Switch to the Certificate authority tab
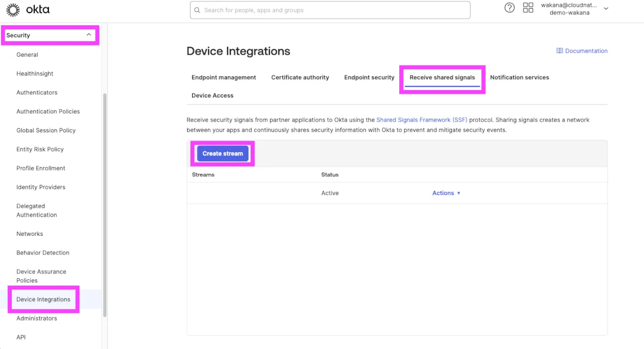This screenshot has height=349, width=644. click(x=300, y=77)
